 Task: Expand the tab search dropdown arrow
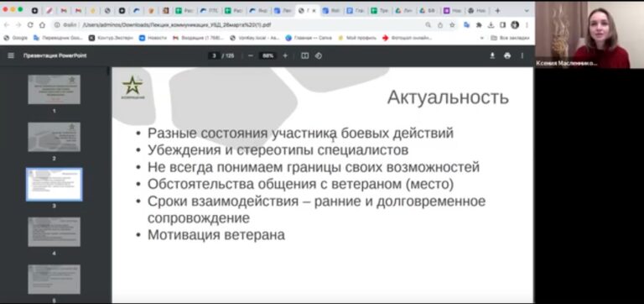[x=527, y=11]
